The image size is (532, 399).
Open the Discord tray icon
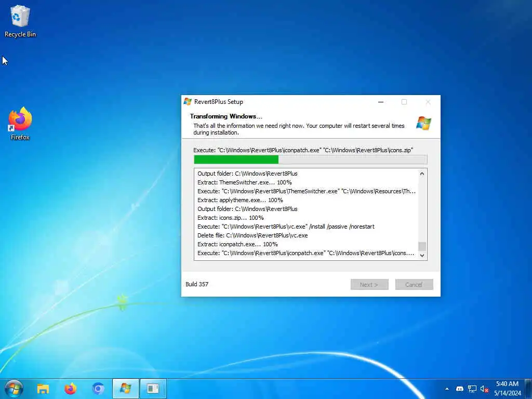[460, 389]
